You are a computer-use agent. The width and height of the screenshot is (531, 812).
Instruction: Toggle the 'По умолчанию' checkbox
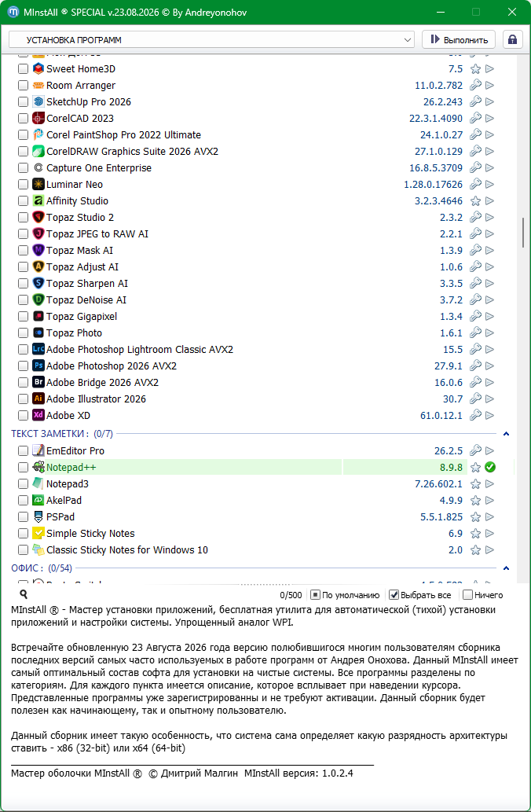[315, 595]
